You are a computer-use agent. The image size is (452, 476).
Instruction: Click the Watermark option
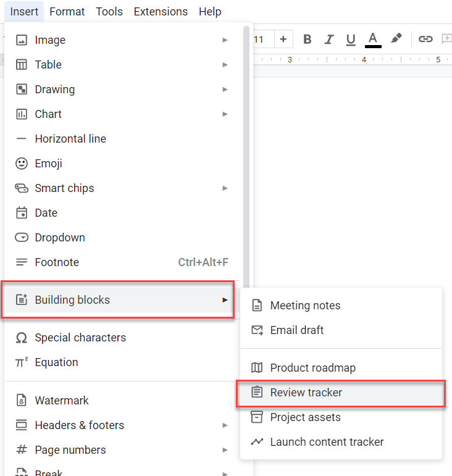click(x=62, y=401)
